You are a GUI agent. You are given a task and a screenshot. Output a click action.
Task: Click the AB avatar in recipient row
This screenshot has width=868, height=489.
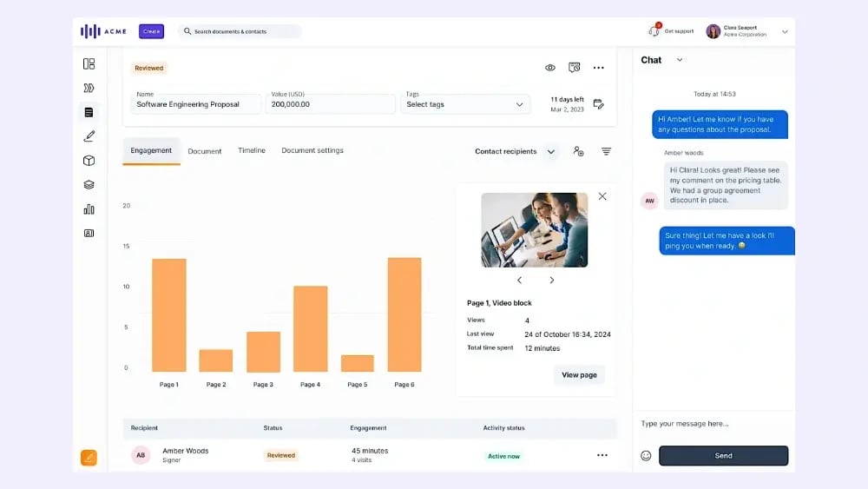(x=141, y=454)
